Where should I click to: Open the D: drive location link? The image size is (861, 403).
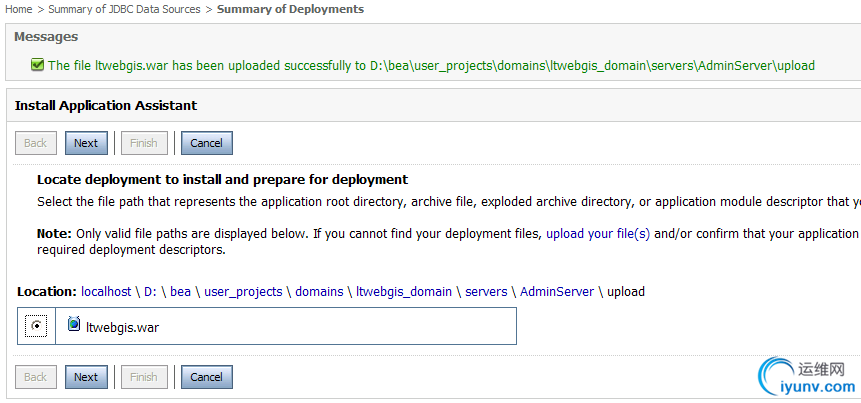click(151, 292)
